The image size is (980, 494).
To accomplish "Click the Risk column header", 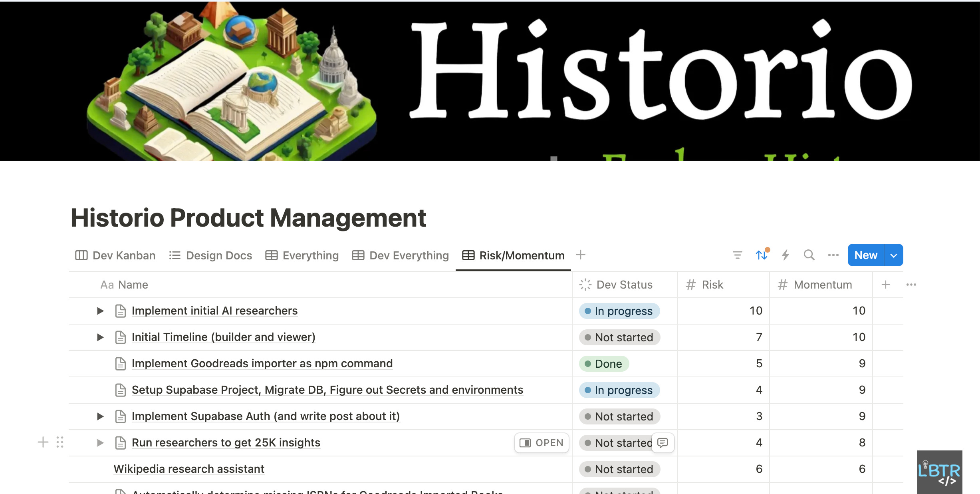I will 724,285.
